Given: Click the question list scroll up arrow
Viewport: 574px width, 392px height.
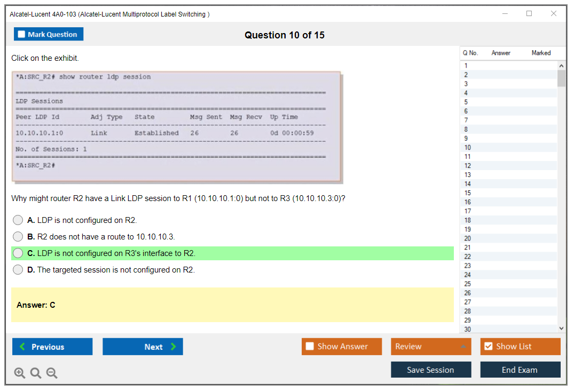Looking at the screenshot, I should pyautogui.click(x=561, y=66).
